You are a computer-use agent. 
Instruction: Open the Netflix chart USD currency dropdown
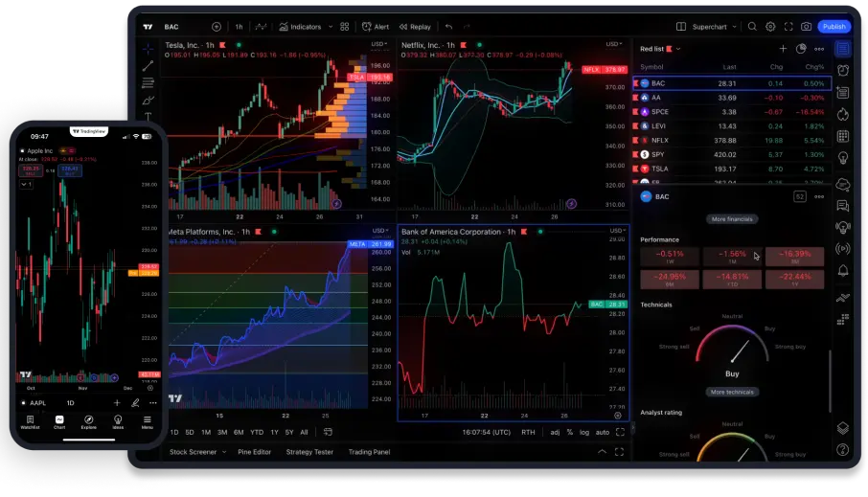pos(614,44)
